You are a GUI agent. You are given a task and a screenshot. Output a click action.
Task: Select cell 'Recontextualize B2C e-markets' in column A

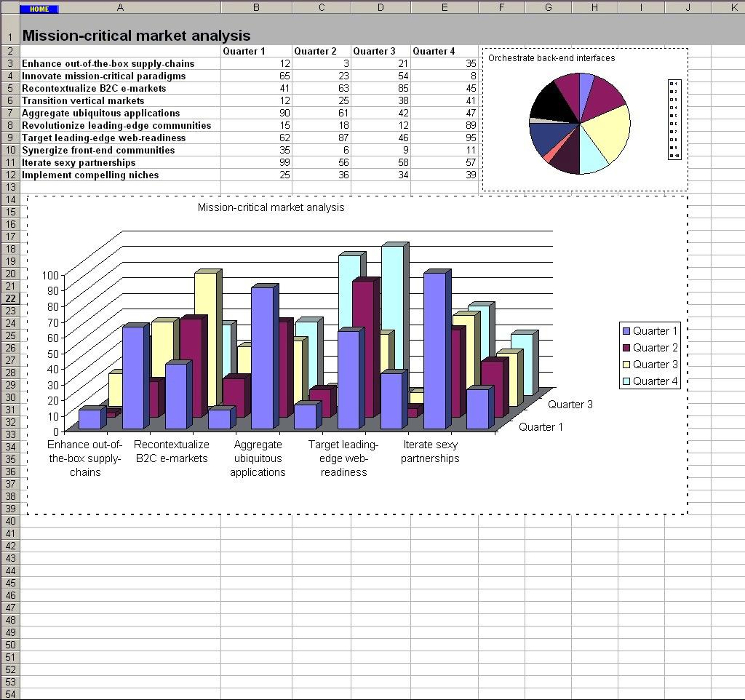pos(120,88)
